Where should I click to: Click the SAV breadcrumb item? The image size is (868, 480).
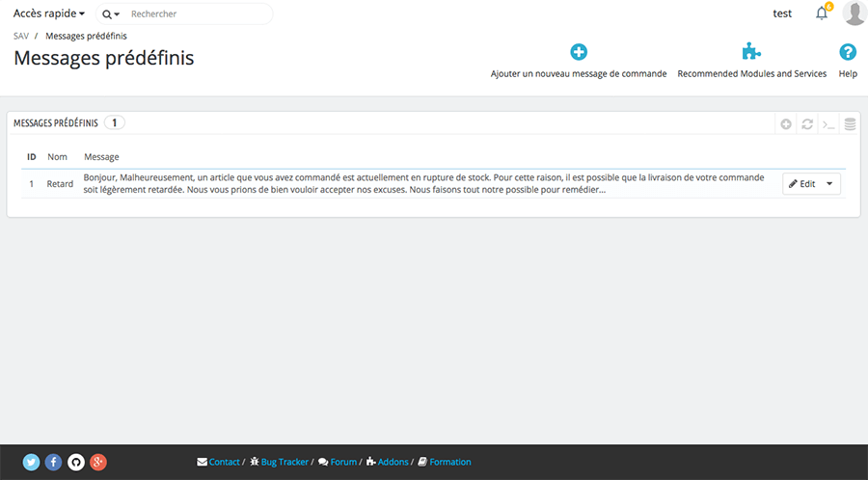pyautogui.click(x=21, y=37)
